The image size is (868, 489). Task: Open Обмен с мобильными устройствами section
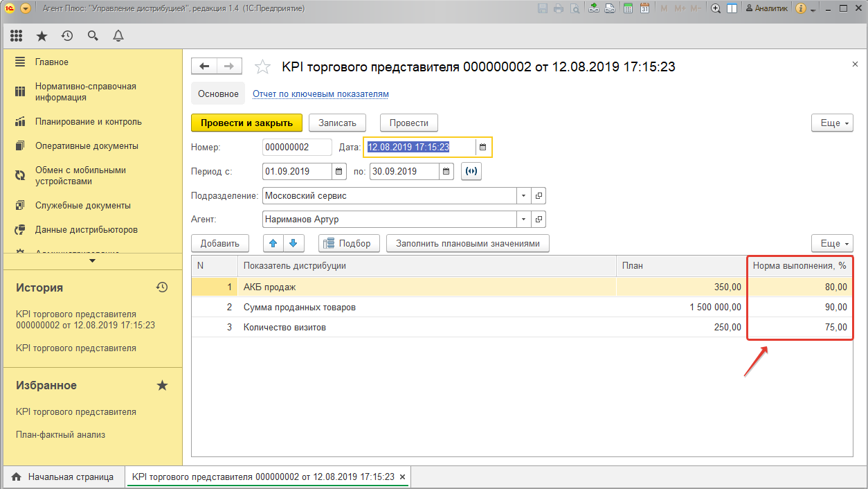[80, 176]
